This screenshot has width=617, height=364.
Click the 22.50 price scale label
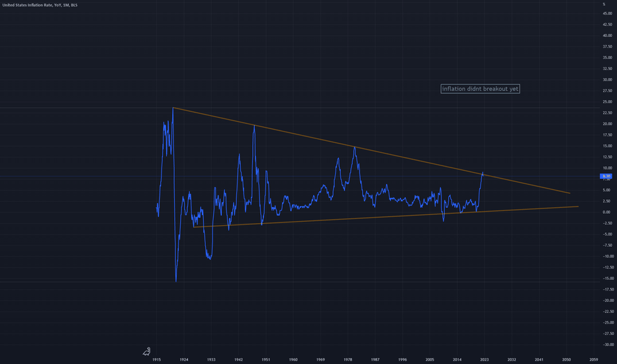pyautogui.click(x=607, y=113)
